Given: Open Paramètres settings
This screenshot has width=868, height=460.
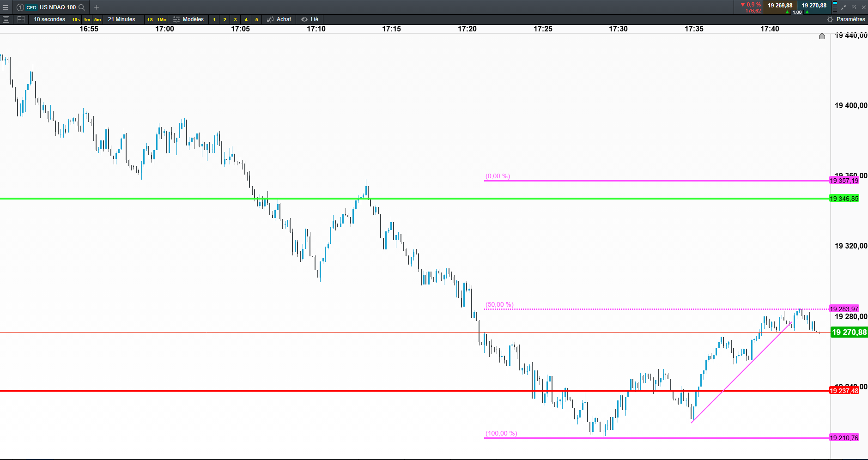Looking at the screenshot, I should (846, 19).
